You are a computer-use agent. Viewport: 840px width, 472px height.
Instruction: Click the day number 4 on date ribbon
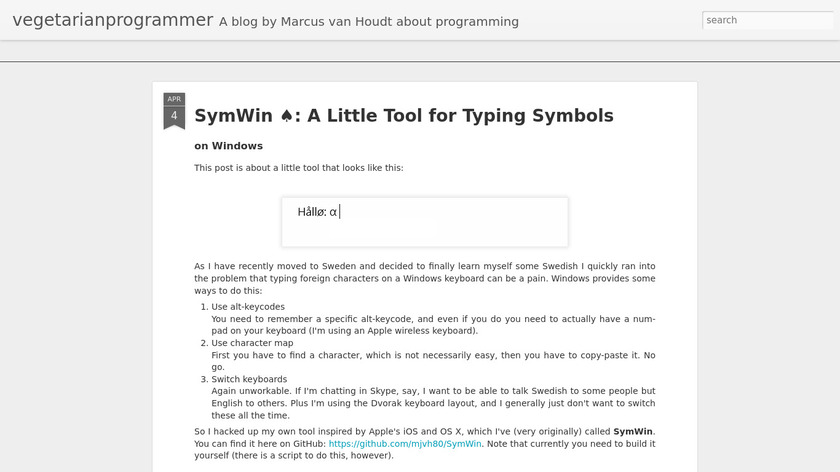tap(174, 116)
